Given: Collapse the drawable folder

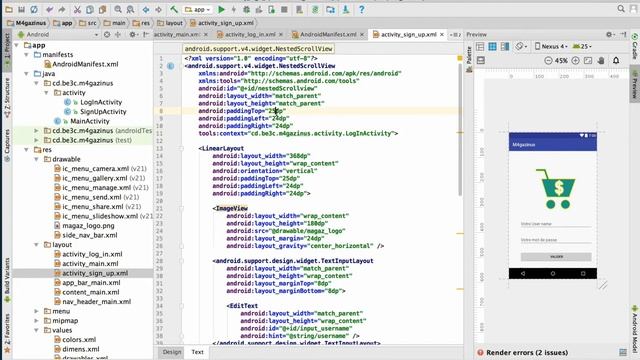Looking at the screenshot, I should click(36, 159).
